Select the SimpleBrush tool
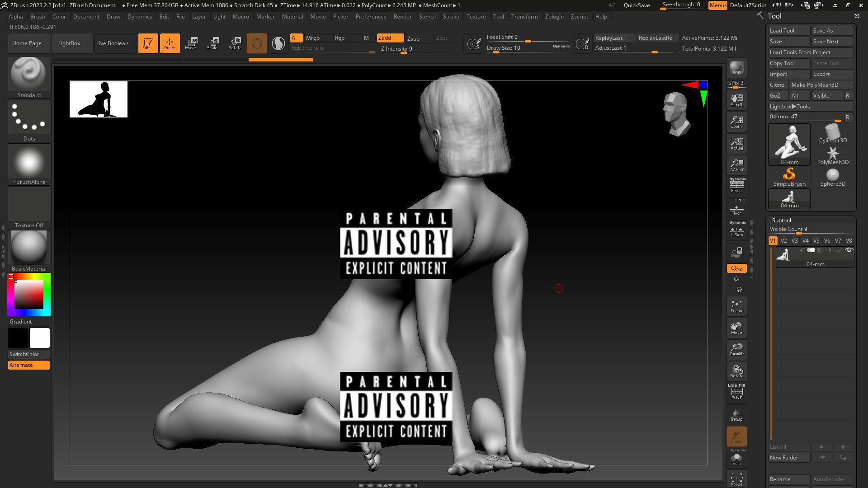The image size is (868, 488). pyautogui.click(x=789, y=177)
